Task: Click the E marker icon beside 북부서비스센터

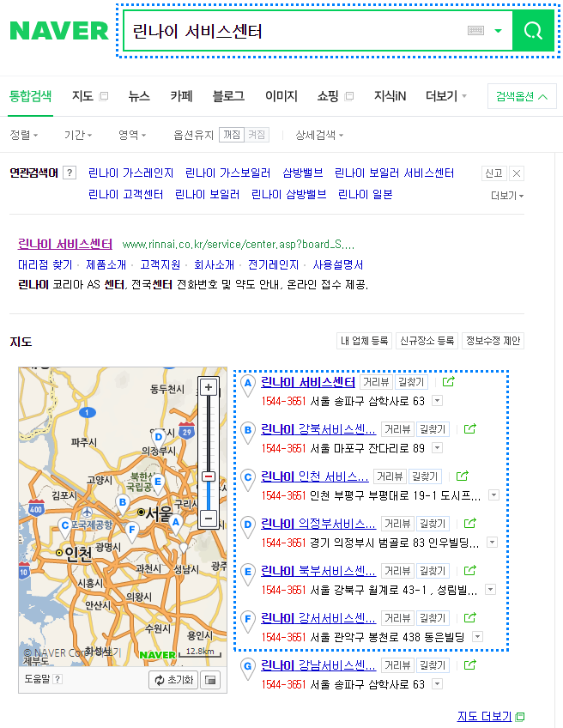Action: tap(248, 573)
